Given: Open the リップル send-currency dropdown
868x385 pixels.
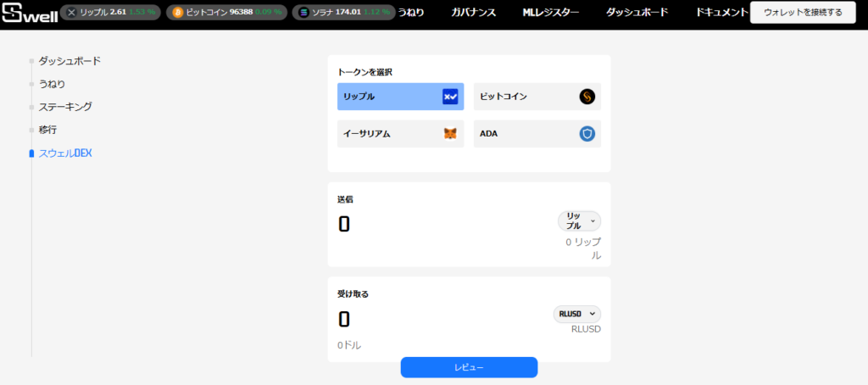Looking at the screenshot, I should point(579,221).
